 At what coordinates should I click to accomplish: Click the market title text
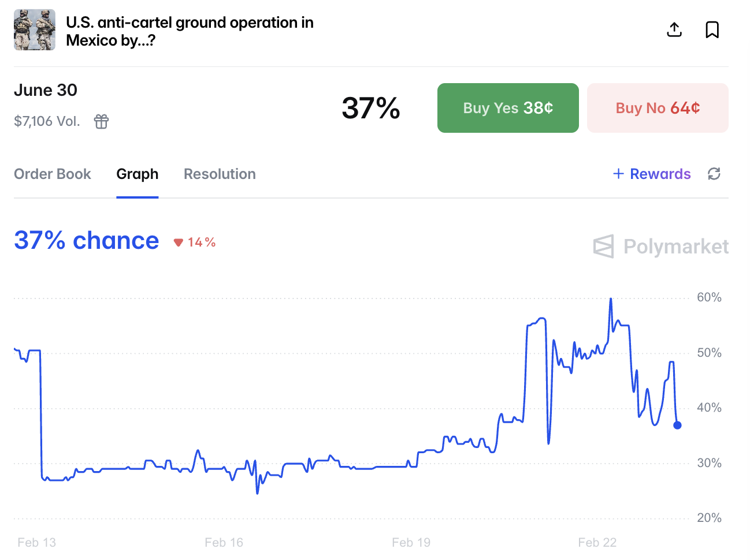[190, 31]
